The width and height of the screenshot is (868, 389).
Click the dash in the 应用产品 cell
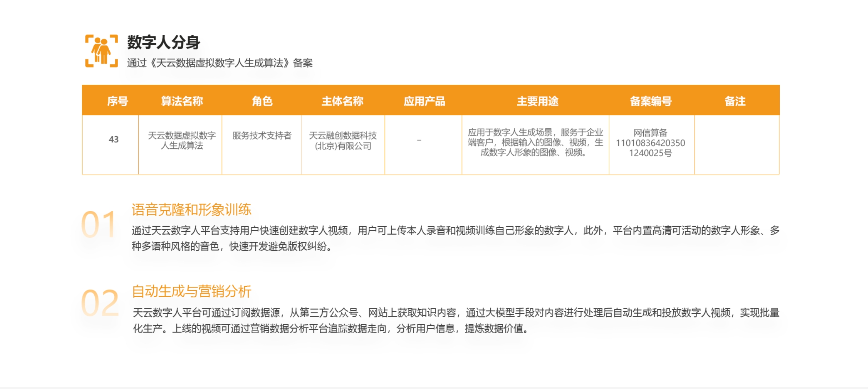pos(419,140)
